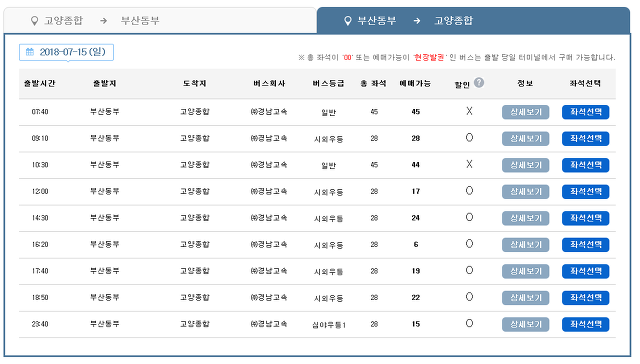Viewport: 640px width, 364px height.
Task: View 상세보기 for the 16:20 bus
Action: (x=525, y=244)
